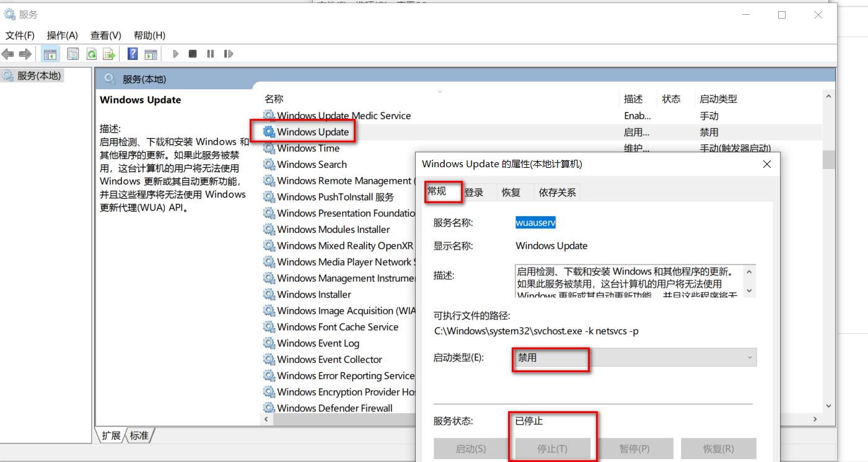Click the down arrow of the description box
Viewport: 868px width, 462px height.
click(749, 290)
